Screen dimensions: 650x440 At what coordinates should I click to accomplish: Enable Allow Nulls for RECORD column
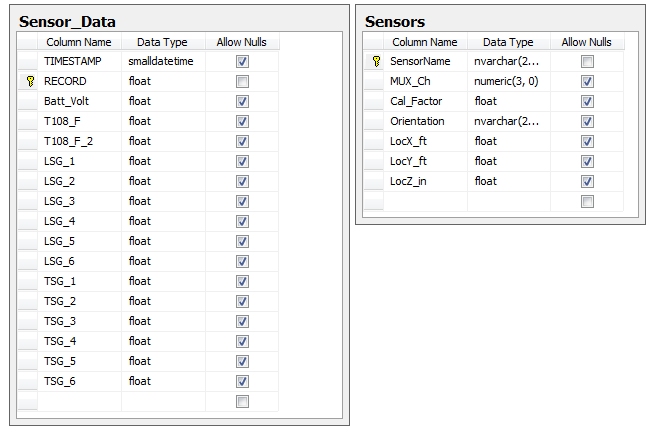coord(243,82)
